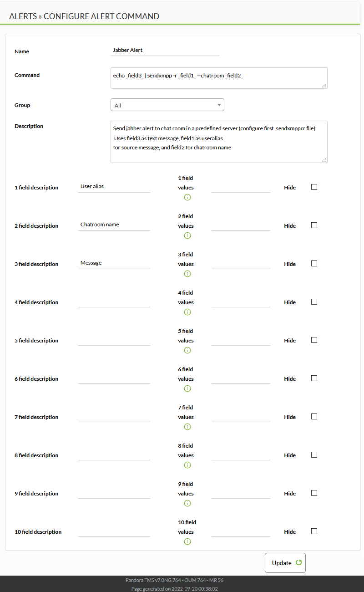This screenshot has height=592, width=364.
Task: Click info icon under 4 field values
Action: (187, 312)
